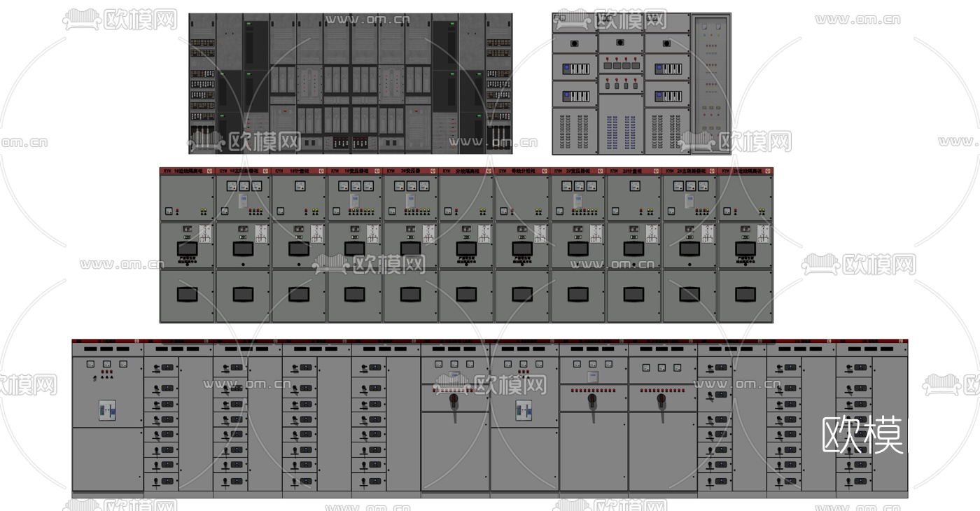Select the low-voltage drawer cabinet row

pyautogui.click(x=490, y=419)
